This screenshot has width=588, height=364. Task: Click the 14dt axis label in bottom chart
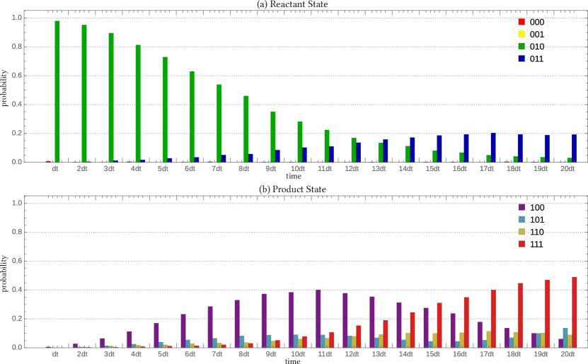point(406,354)
